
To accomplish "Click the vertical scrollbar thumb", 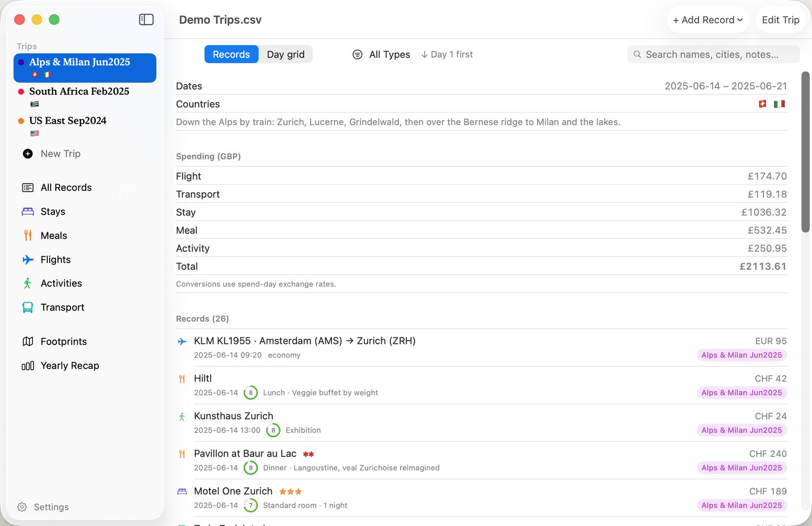I will pos(805,152).
